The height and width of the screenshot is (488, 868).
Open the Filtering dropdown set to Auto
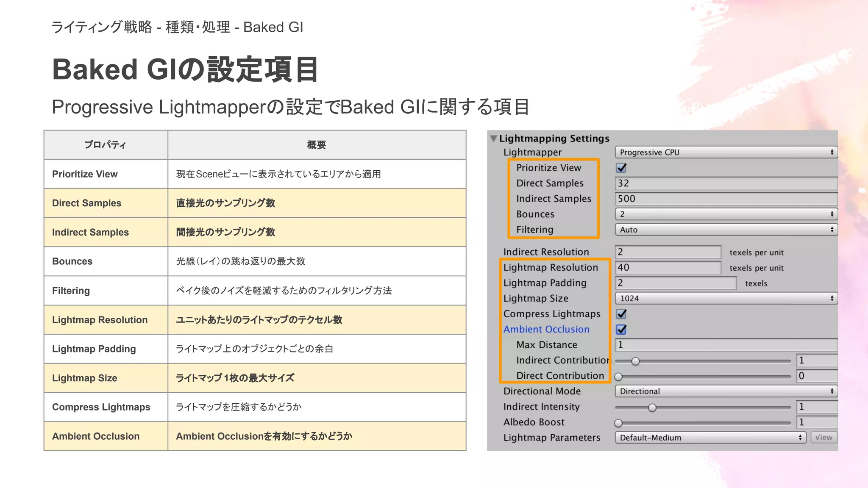pyautogui.click(x=726, y=230)
